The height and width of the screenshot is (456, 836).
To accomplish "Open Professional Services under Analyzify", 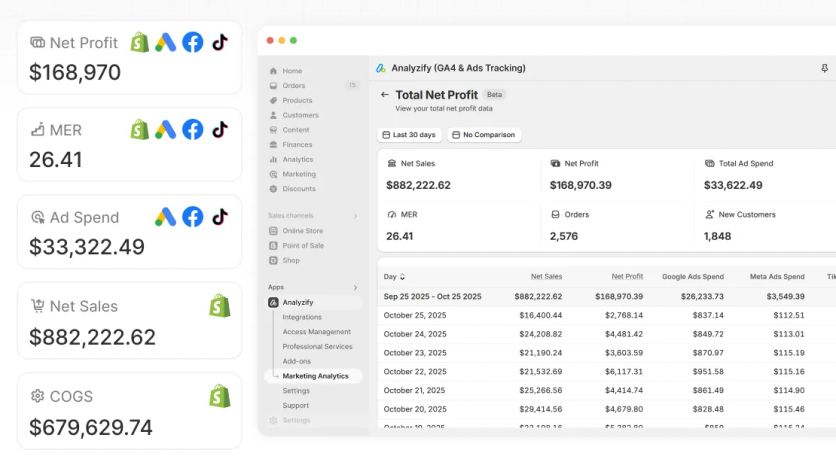I will [318, 347].
